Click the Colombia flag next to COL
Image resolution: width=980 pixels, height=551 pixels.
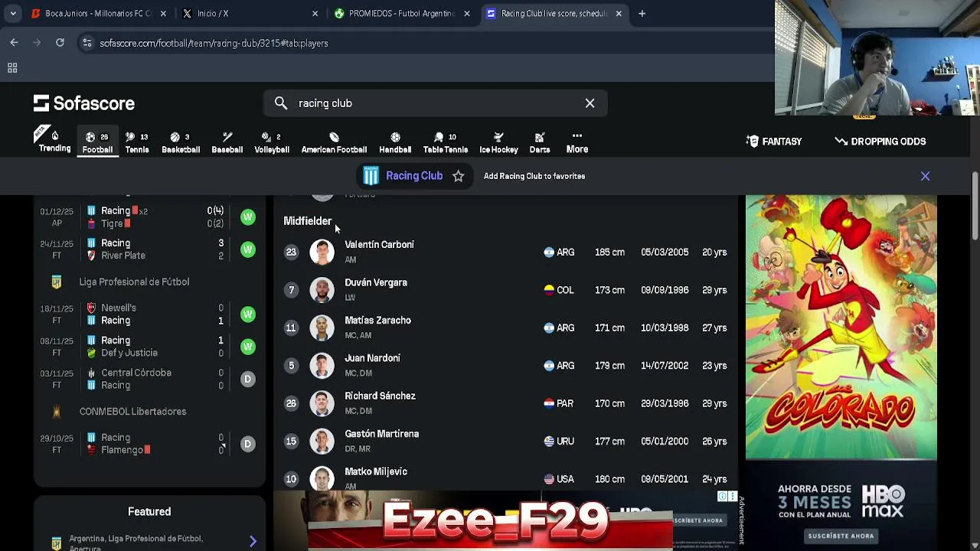coord(549,290)
